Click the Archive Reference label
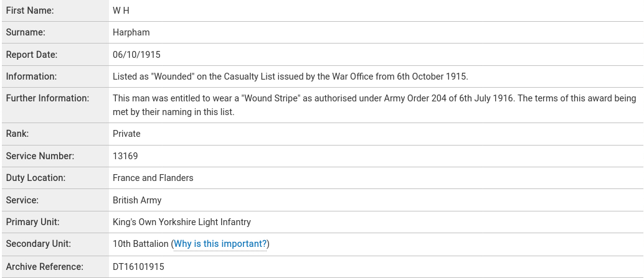644x278 pixels. point(44,267)
